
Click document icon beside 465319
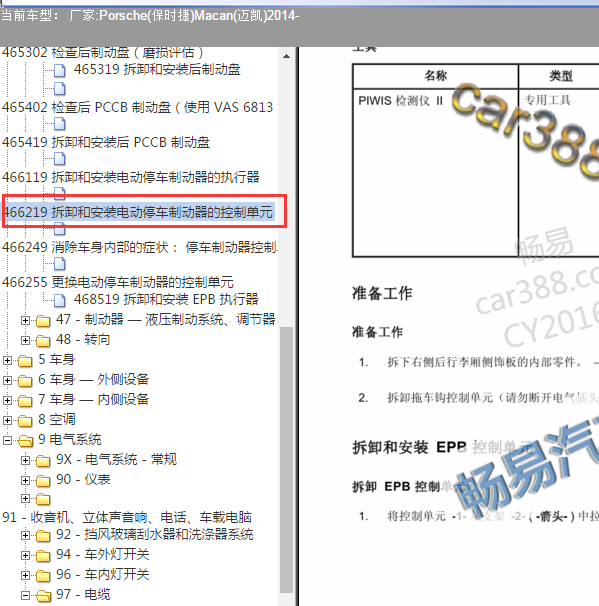(x=60, y=71)
